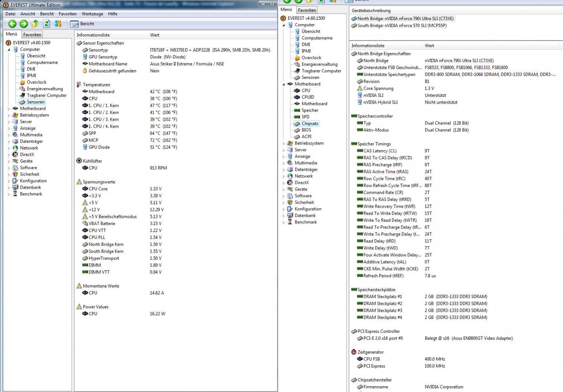
Task: Click Overclock flame icon in right window tree
Action: click(297, 58)
